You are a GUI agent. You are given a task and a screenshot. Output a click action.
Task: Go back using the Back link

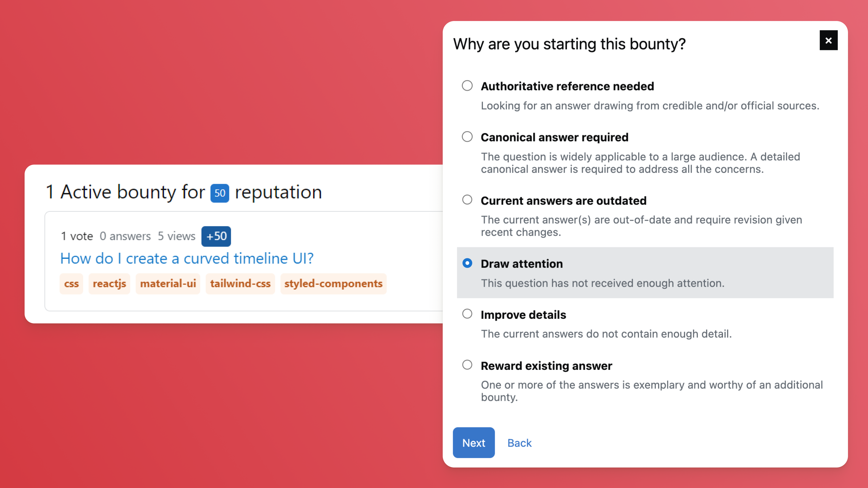click(x=519, y=443)
